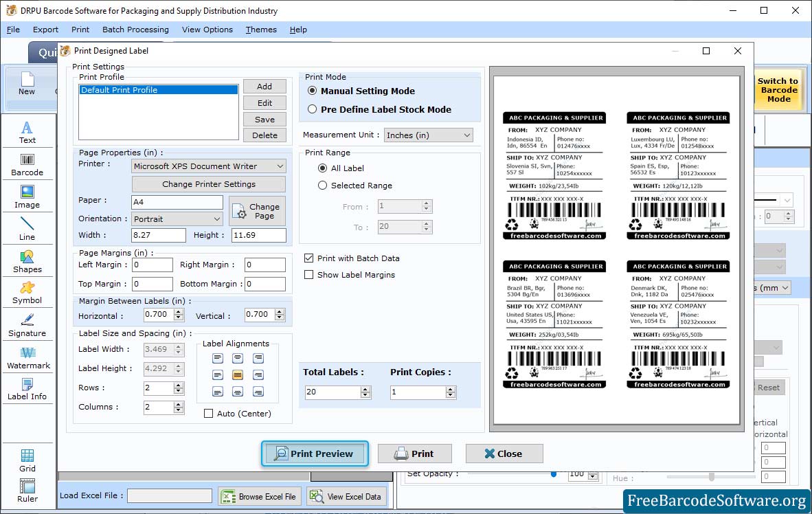
Task: Open the Themes menu
Action: click(x=261, y=30)
